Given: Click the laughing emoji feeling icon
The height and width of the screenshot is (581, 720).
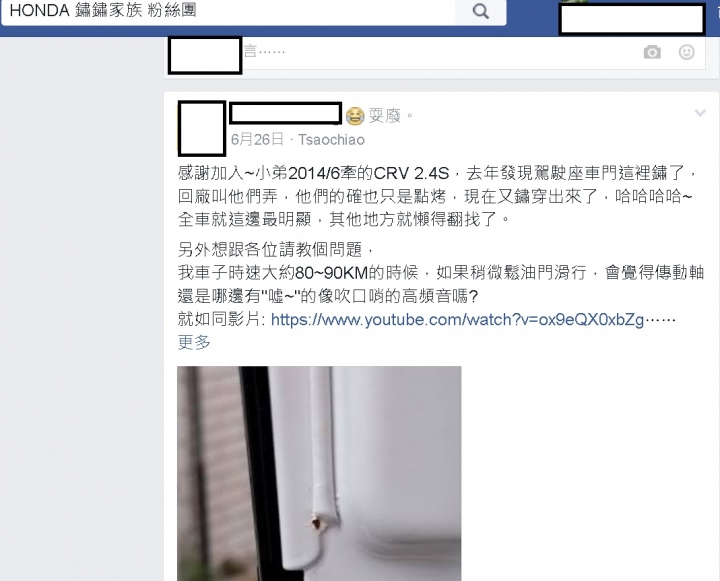Looking at the screenshot, I should pyautogui.click(x=355, y=116).
